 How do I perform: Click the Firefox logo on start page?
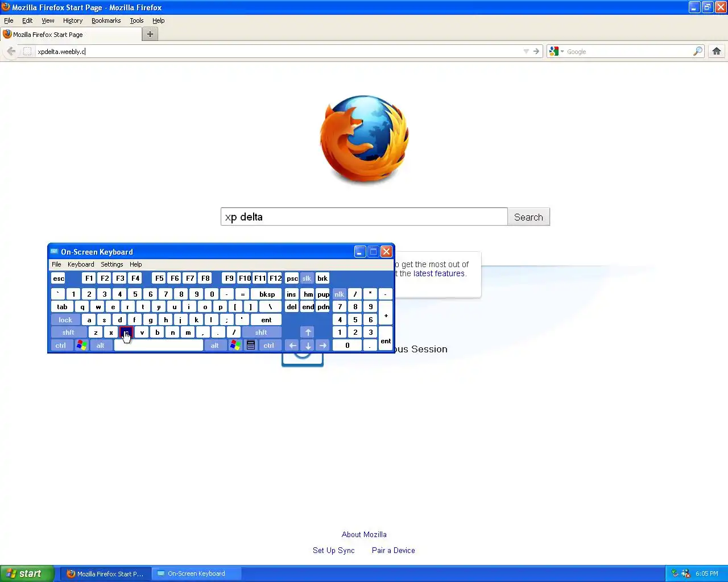[x=364, y=138]
